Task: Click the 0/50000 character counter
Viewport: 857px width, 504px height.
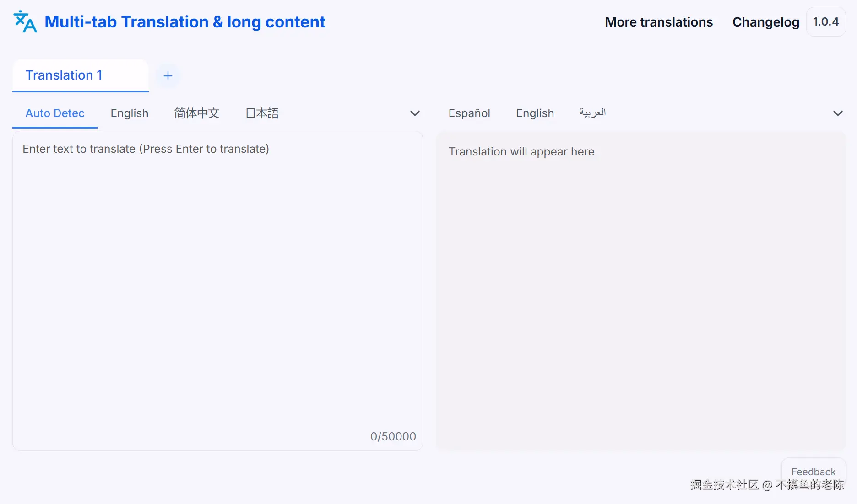Action: [x=393, y=436]
